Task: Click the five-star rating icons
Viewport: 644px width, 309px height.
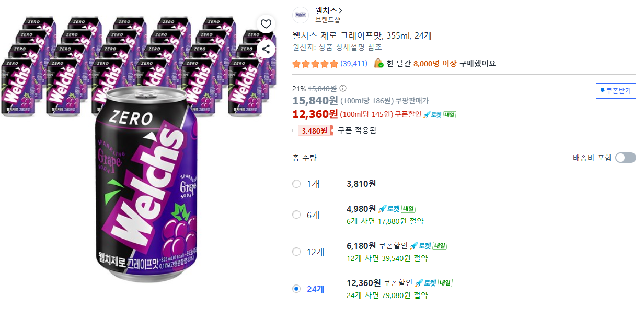Action: click(x=315, y=64)
